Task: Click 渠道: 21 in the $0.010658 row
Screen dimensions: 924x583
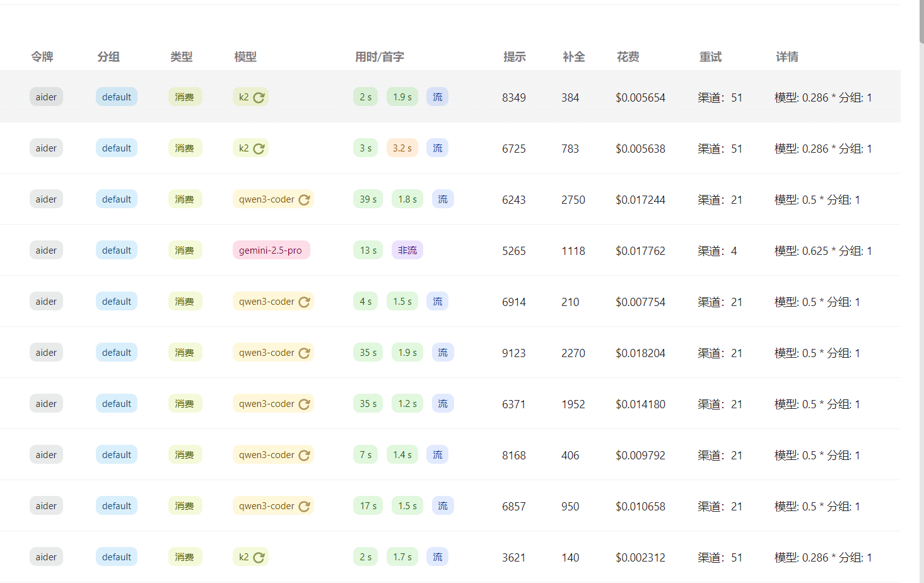Action: click(720, 507)
